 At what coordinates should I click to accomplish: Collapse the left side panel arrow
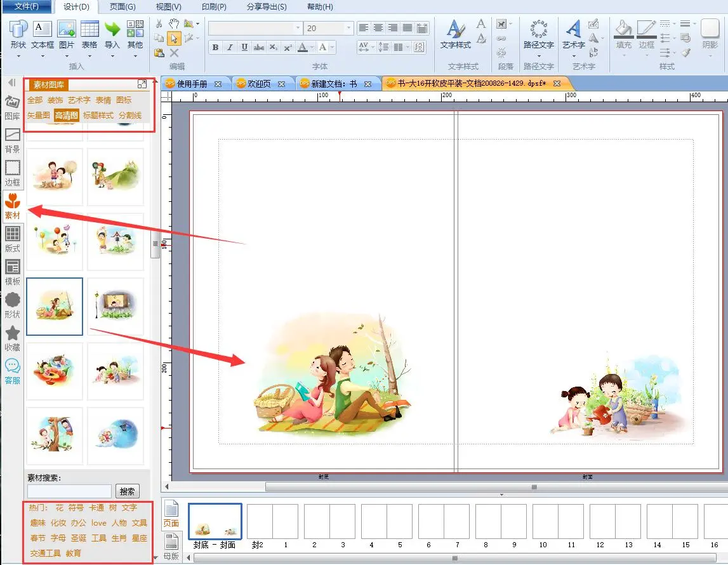coord(12,83)
